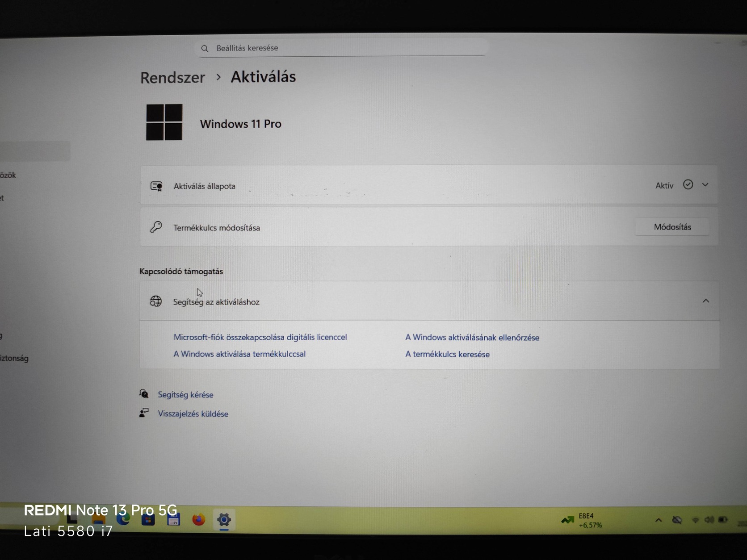Click the Settings gear icon in the taskbar

pyautogui.click(x=224, y=520)
